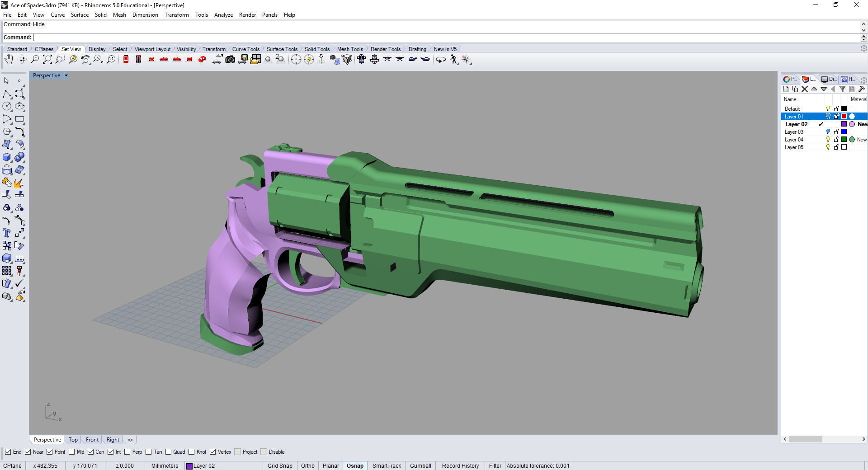Toggle the Point osnap checkbox
The height and width of the screenshot is (470, 868).
click(x=50, y=452)
